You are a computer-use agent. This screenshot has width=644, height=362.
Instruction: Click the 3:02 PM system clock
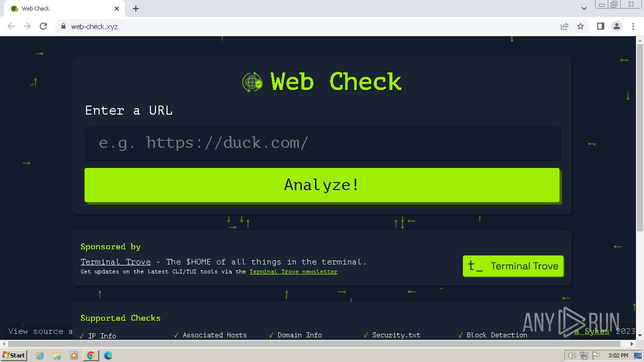pyautogui.click(x=618, y=355)
